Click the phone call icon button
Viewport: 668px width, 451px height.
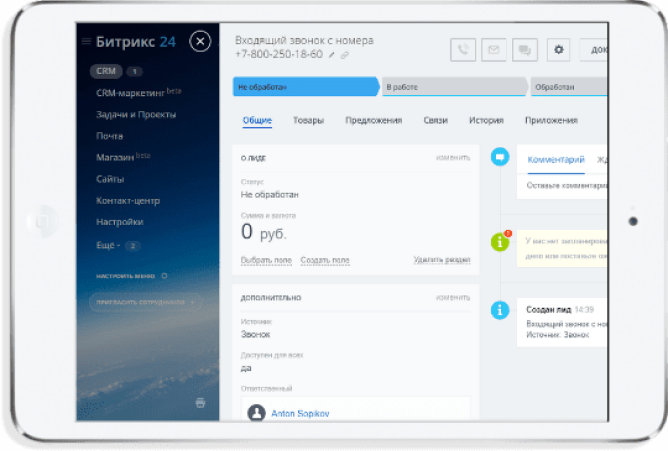tap(463, 50)
